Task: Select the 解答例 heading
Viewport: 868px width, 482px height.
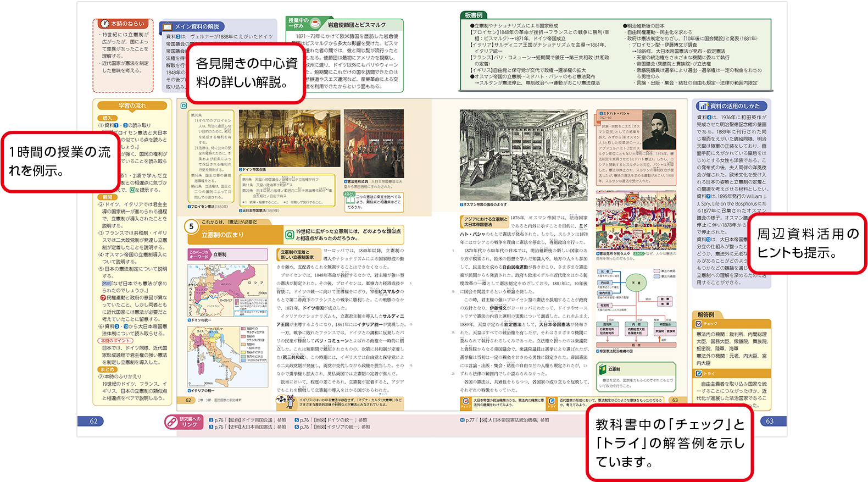Action: (705, 315)
